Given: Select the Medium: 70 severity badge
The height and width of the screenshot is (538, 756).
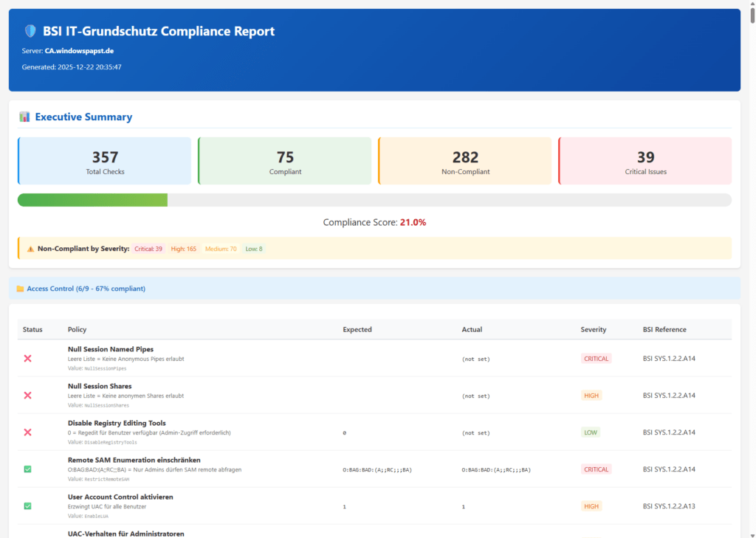Looking at the screenshot, I should click(220, 248).
